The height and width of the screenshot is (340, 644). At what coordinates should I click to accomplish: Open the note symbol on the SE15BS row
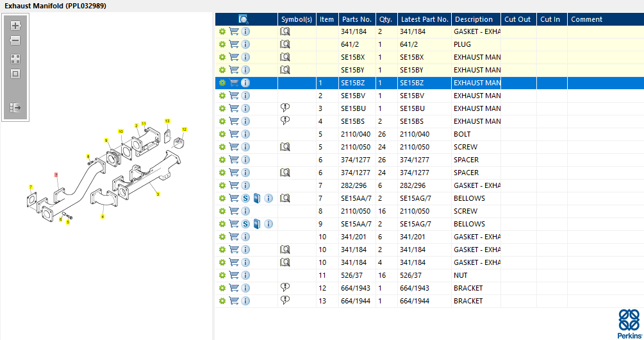pos(285,121)
